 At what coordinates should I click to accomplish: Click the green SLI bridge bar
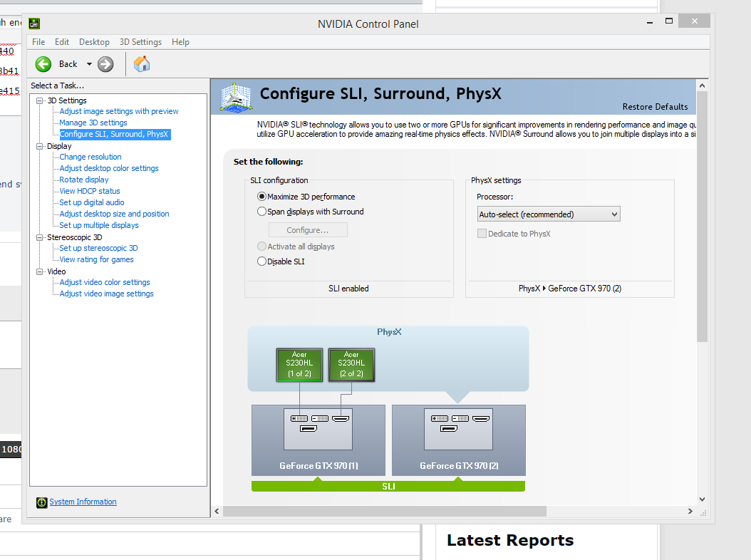[x=388, y=486]
